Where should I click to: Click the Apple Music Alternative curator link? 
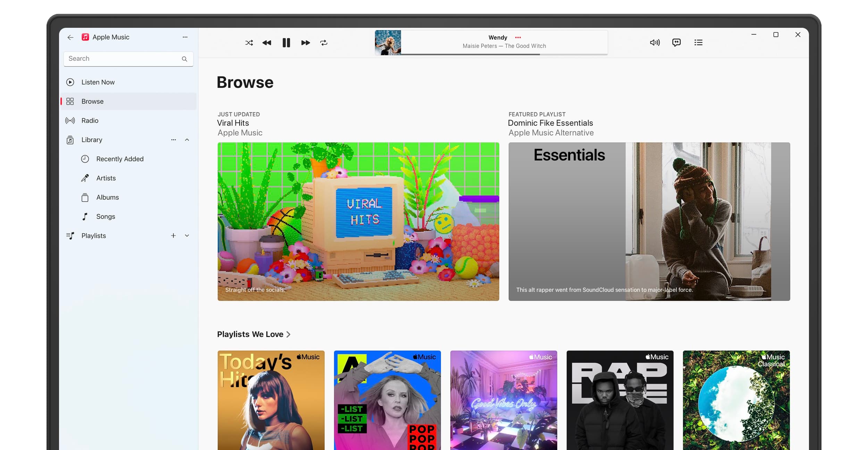[551, 133]
